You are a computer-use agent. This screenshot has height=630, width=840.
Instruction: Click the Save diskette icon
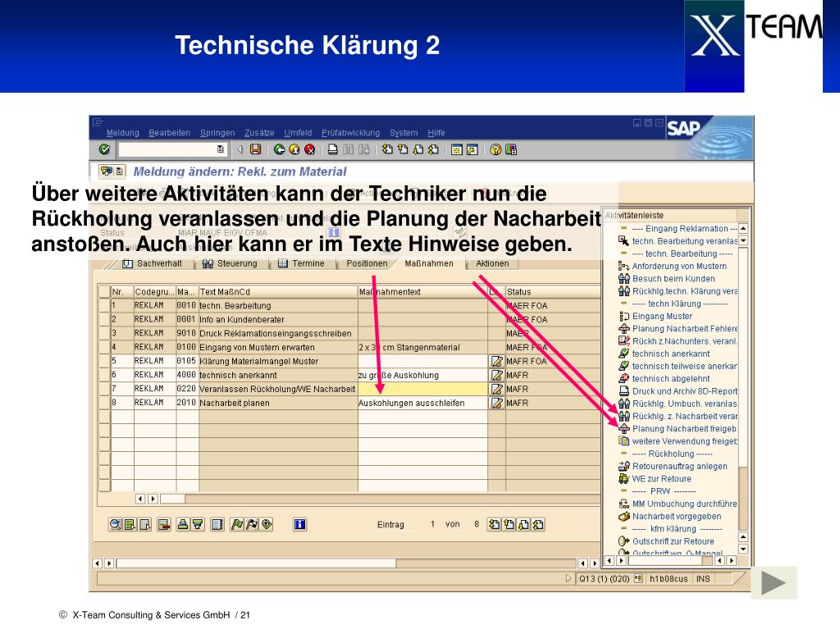[256, 149]
